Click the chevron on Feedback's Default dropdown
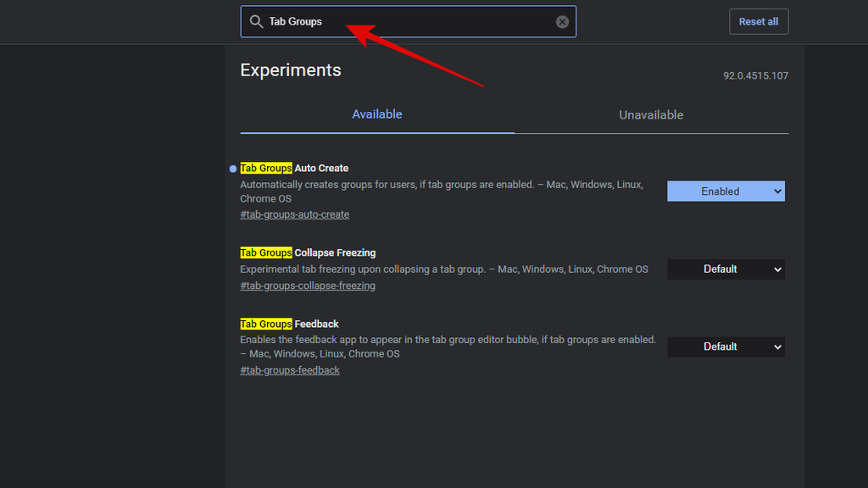868x488 pixels. [x=777, y=347]
